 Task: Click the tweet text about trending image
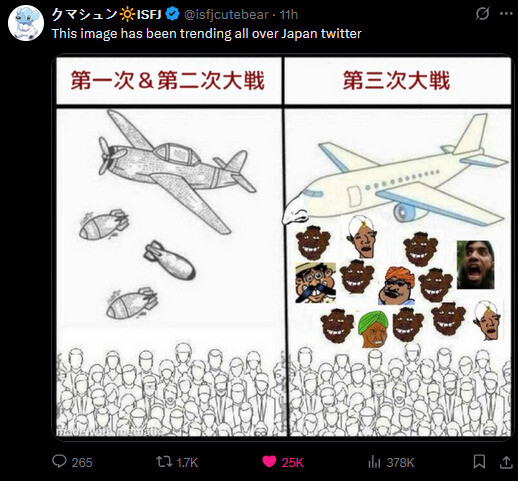pyautogui.click(x=207, y=34)
